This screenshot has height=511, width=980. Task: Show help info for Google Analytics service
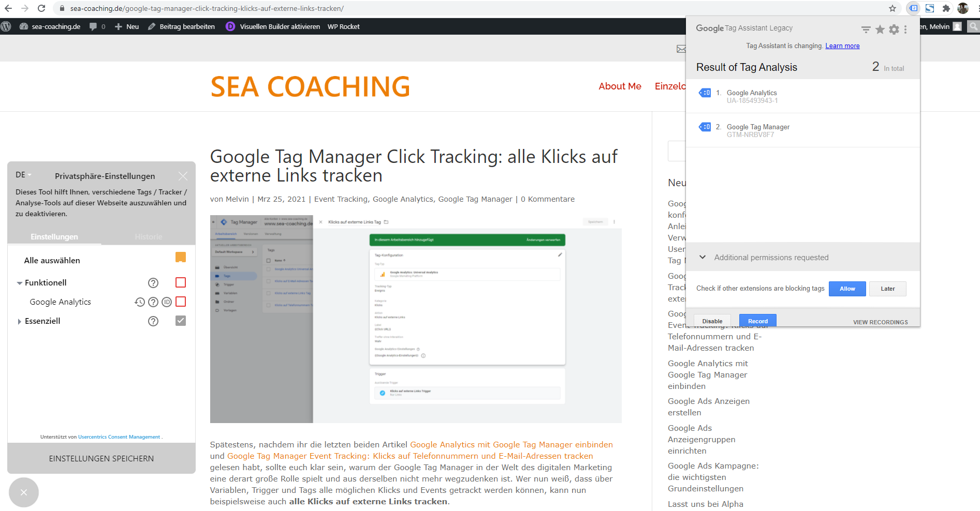click(153, 302)
